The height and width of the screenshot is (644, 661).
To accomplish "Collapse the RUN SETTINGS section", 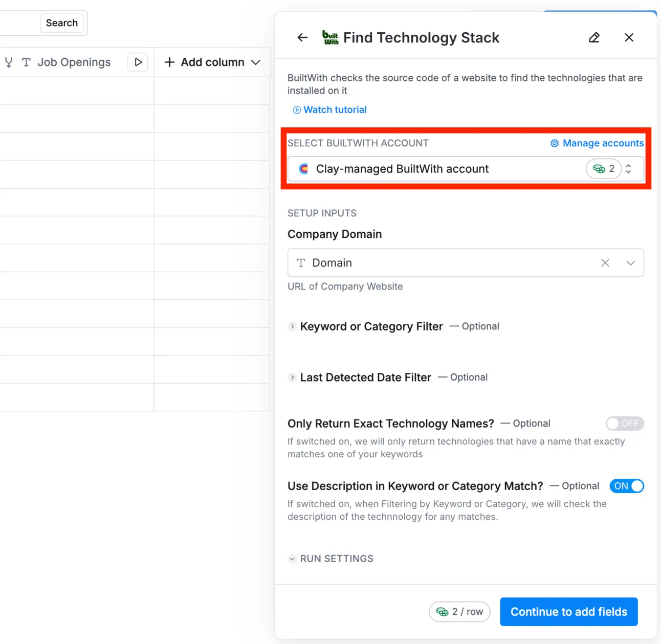I will [x=292, y=559].
